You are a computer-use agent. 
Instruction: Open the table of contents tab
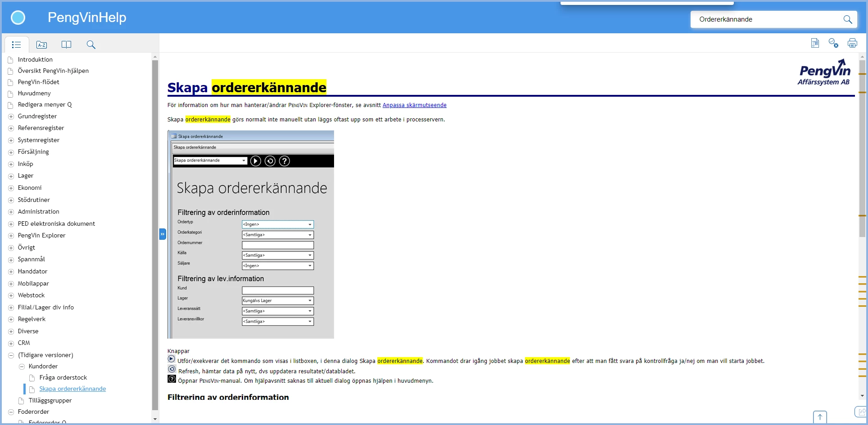pos(17,45)
